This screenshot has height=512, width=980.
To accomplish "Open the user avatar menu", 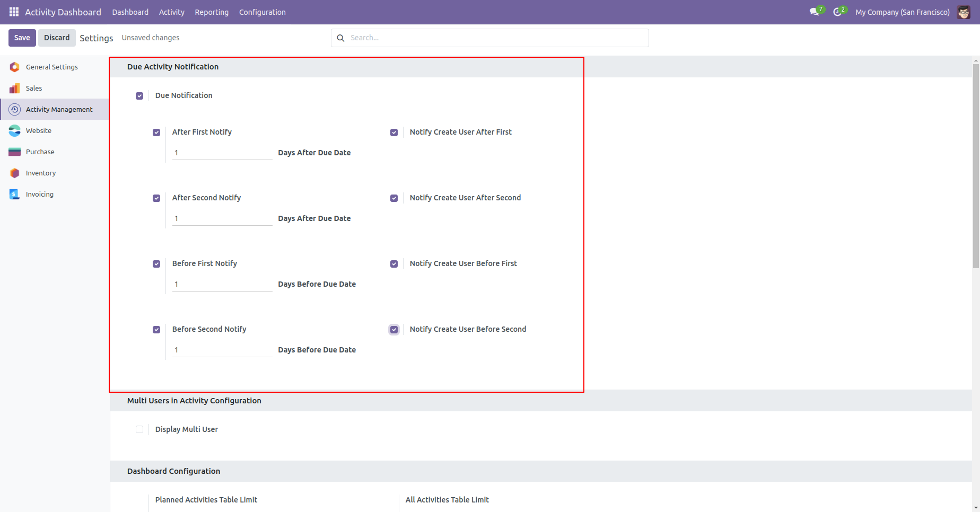I will tap(964, 12).
